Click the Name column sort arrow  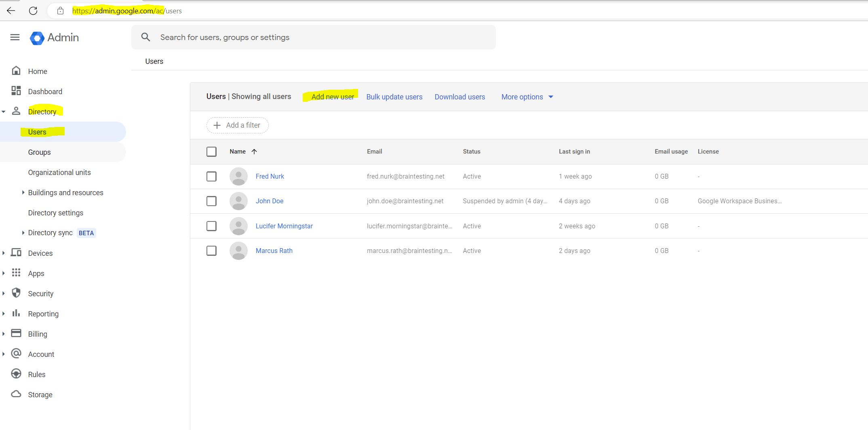pyautogui.click(x=255, y=152)
